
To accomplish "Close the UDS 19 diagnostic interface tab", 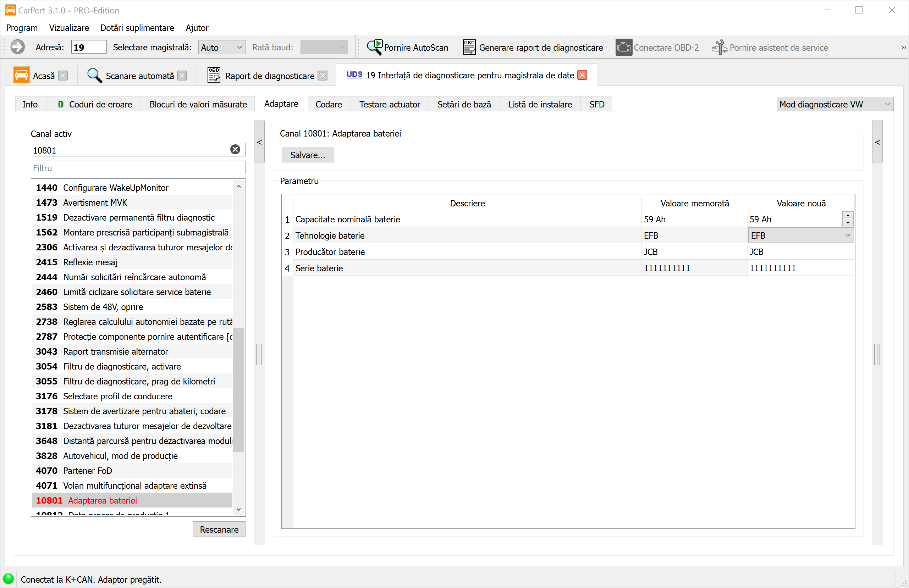I will (582, 75).
